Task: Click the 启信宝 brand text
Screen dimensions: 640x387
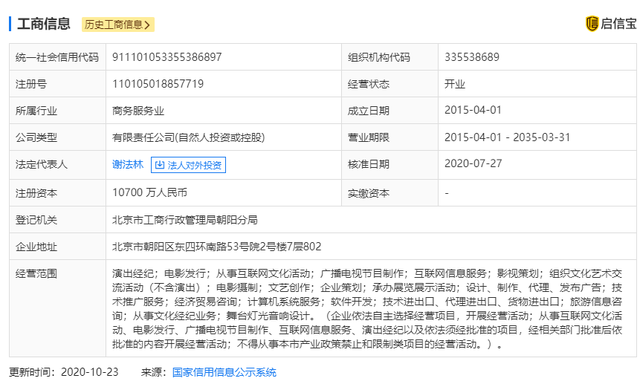Action: 618,24
